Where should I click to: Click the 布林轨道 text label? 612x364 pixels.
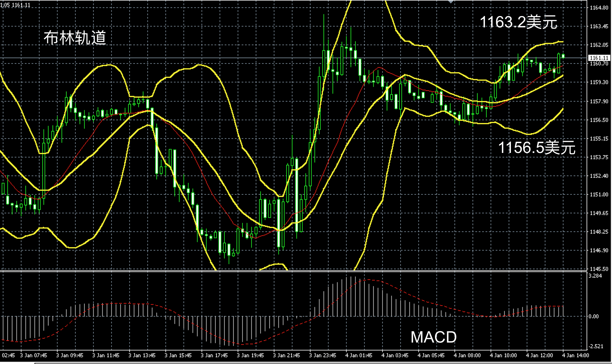point(75,38)
